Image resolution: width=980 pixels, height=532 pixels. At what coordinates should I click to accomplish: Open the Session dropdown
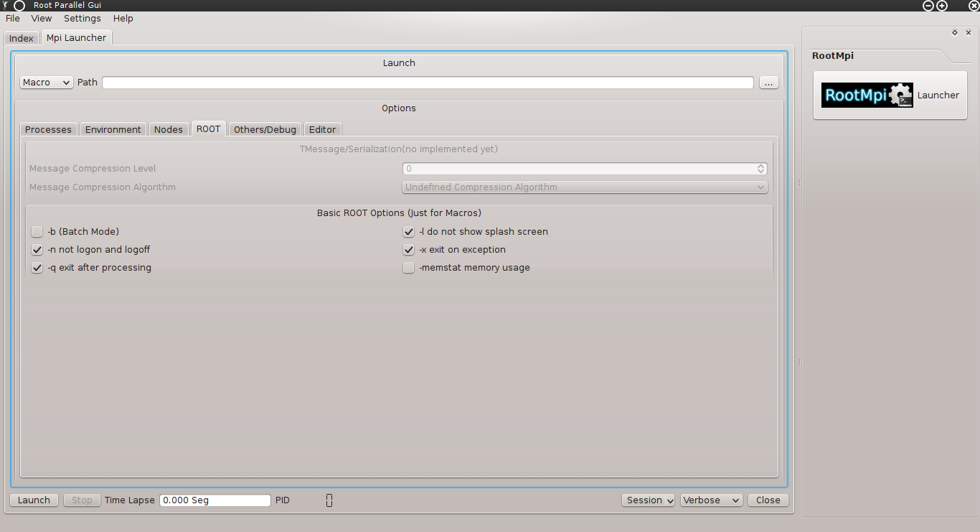[648, 500]
